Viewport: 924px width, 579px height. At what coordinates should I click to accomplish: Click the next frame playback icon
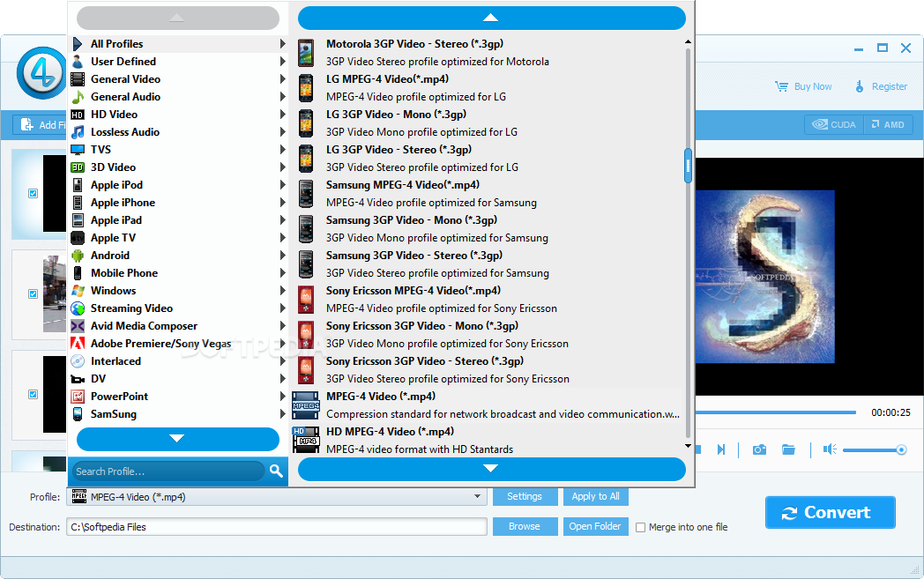(x=720, y=450)
